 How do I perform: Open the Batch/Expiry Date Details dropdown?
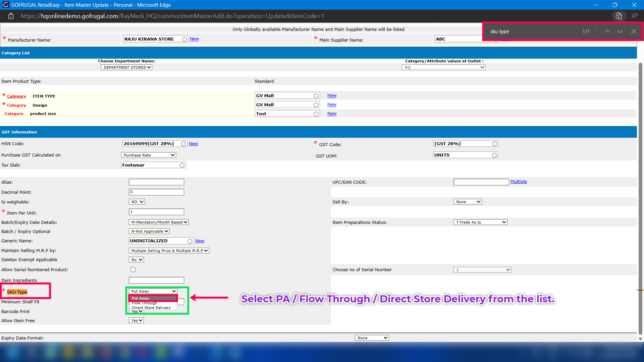click(159, 222)
